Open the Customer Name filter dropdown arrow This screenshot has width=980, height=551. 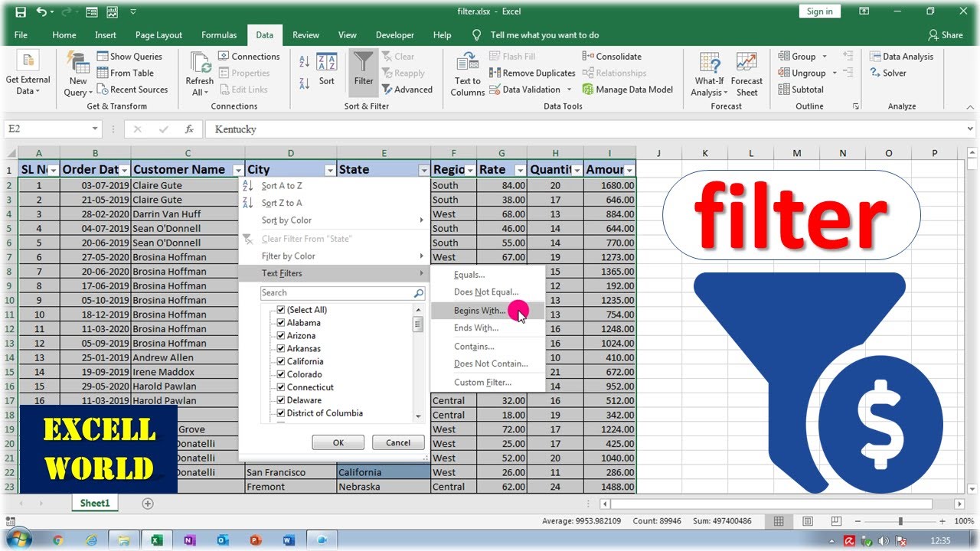237,170
